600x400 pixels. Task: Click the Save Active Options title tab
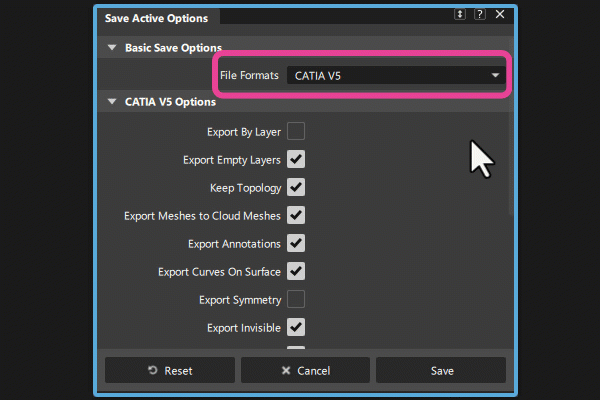click(158, 16)
